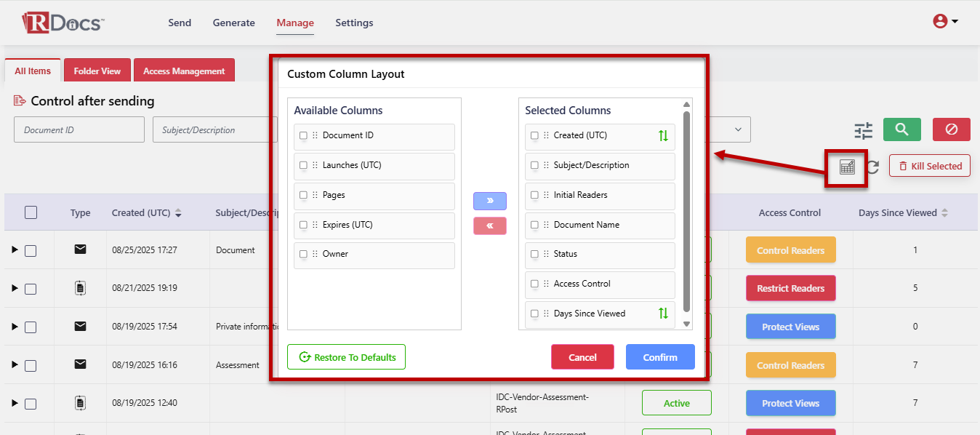980x435 pixels.
Task: Expand the first document row arrow
Action: (13, 250)
